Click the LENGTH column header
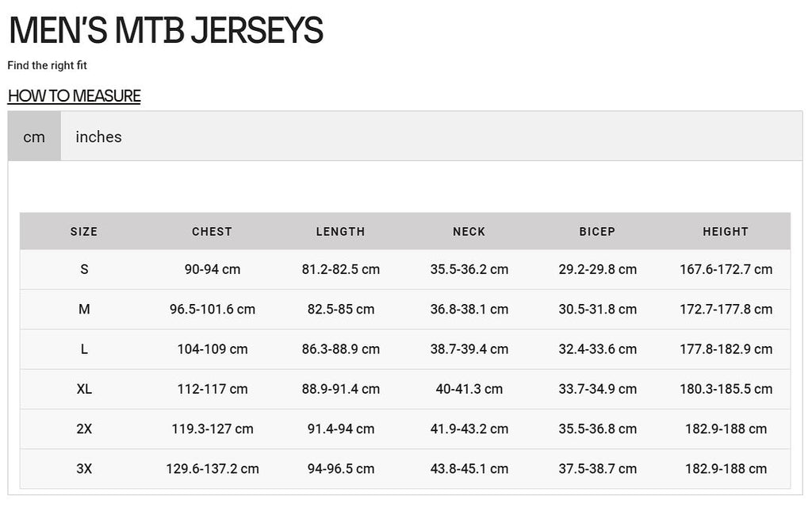812x508 pixels. tap(341, 232)
